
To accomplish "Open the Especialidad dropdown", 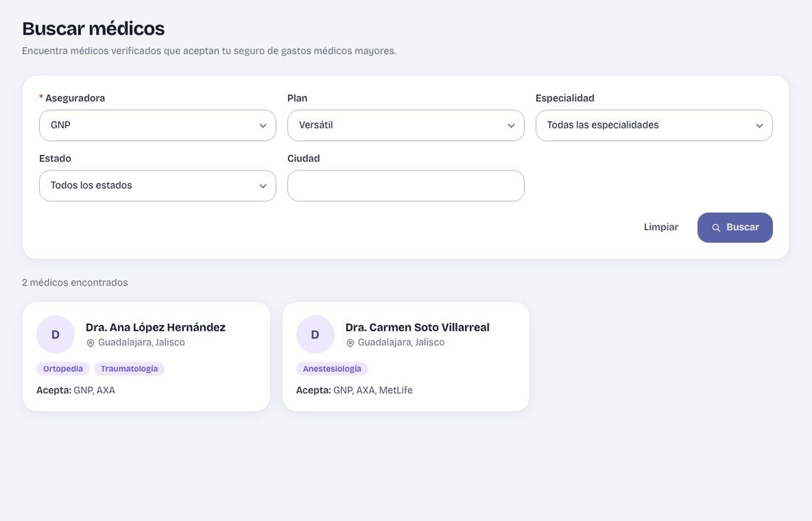I will (653, 125).
